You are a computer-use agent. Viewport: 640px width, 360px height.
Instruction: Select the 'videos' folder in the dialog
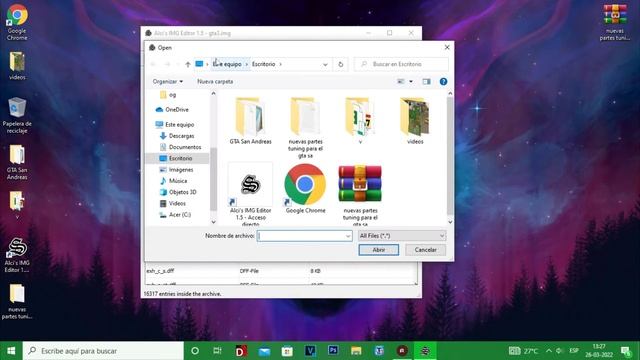(x=415, y=121)
